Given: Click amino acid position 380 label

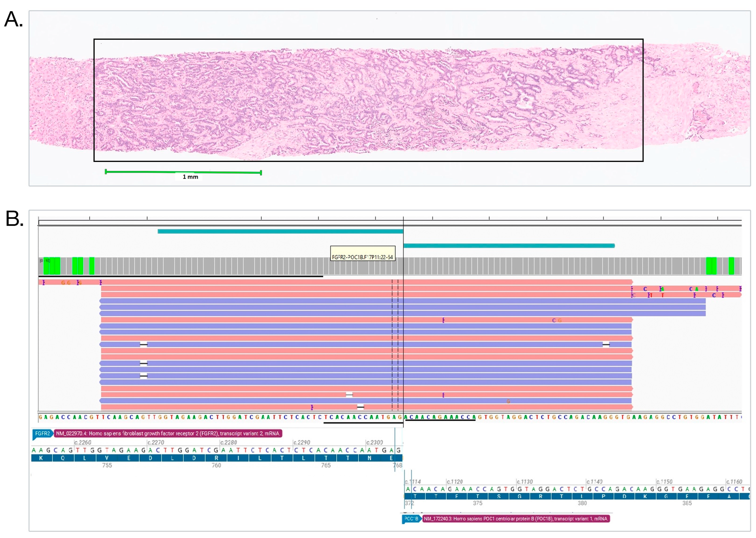Looking at the screenshot, I should (x=582, y=503).
